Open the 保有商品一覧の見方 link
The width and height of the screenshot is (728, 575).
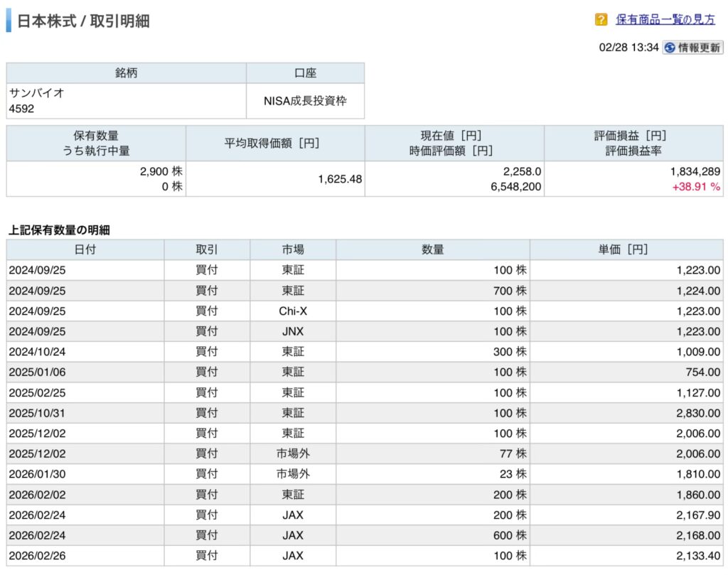665,20
